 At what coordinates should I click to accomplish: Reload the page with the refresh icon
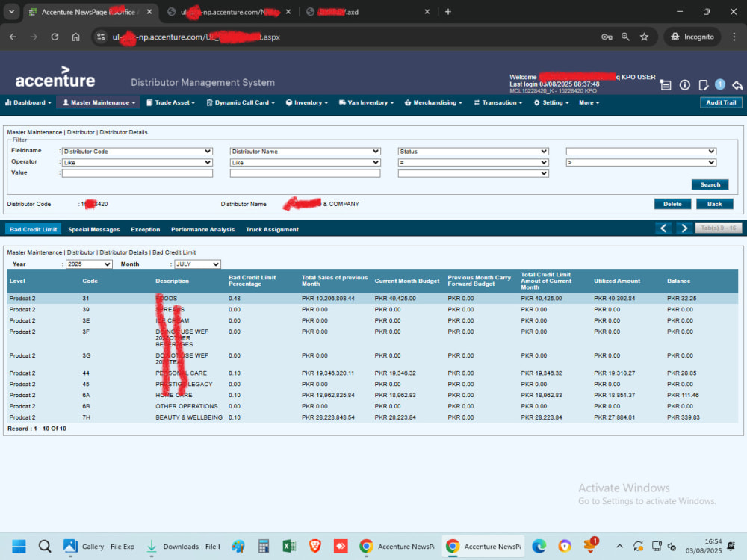[55, 37]
